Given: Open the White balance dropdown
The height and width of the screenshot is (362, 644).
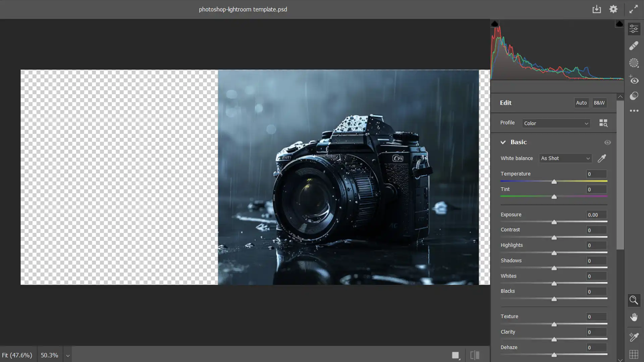Looking at the screenshot, I should (565, 158).
